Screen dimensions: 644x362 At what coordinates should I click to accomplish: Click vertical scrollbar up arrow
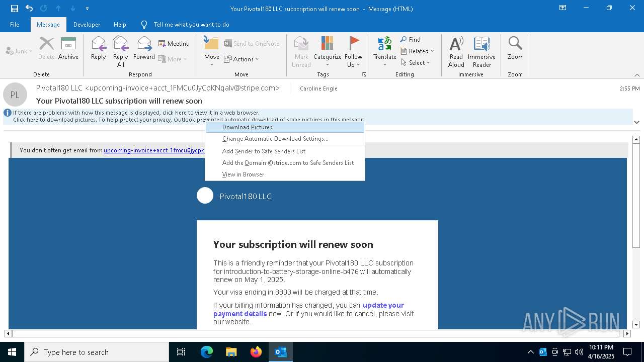tap(636, 139)
